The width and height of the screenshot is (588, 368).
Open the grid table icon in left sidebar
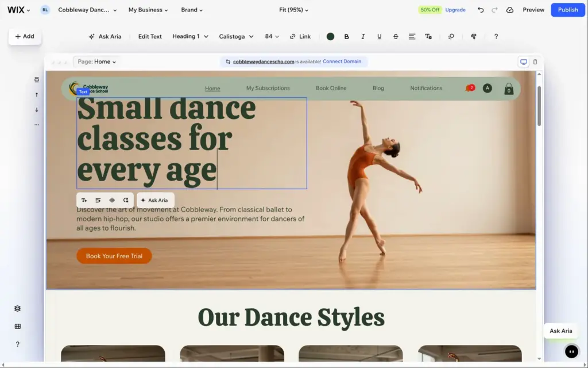[x=17, y=327]
